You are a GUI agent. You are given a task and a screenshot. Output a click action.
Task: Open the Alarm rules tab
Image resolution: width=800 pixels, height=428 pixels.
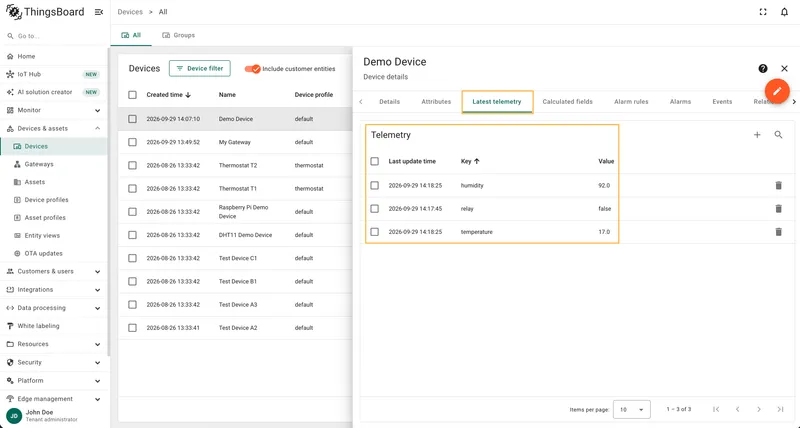[631, 102]
